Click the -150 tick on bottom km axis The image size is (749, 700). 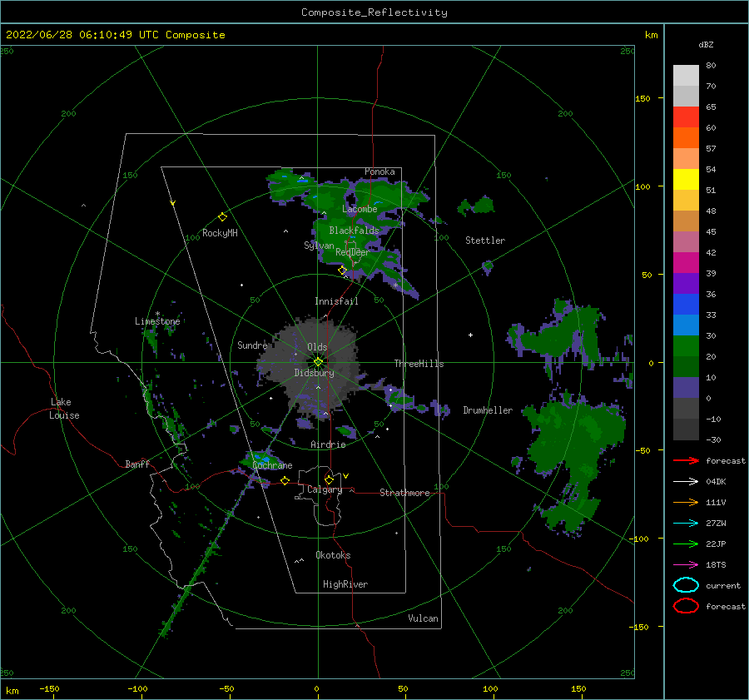click(x=49, y=688)
